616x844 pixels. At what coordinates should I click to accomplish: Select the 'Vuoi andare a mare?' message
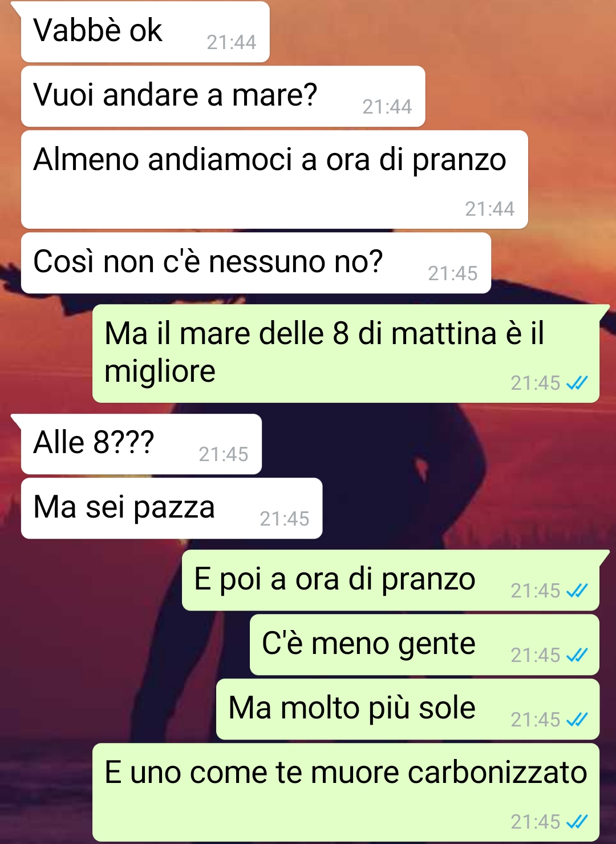pyautogui.click(x=223, y=96)
